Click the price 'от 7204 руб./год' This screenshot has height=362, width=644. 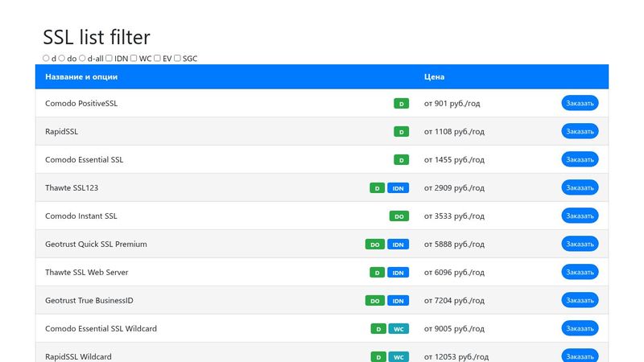(454, 300)
